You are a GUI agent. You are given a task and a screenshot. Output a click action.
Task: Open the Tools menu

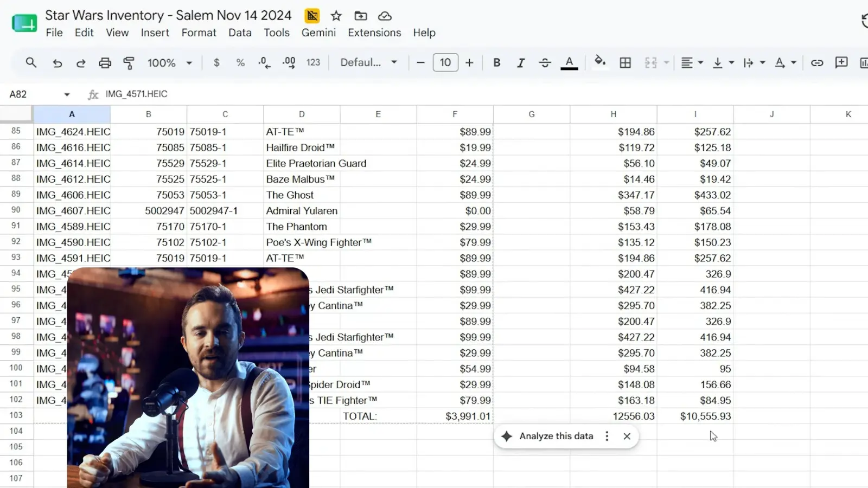tap(277, 33)
